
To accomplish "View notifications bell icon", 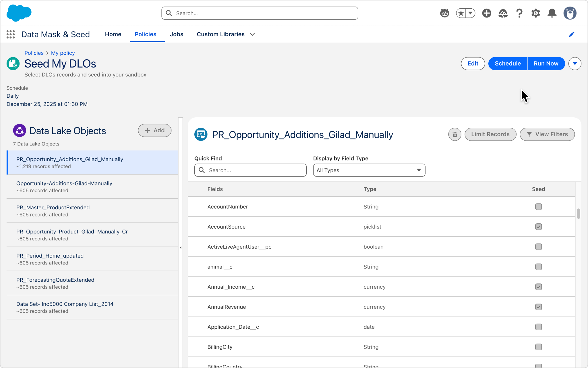I will (x=552, y=13).
